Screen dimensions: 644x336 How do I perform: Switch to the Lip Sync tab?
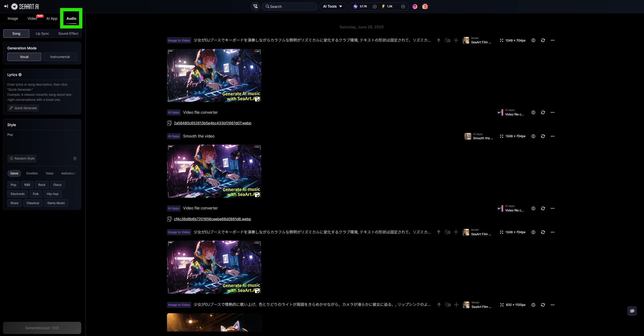point(42,33)
